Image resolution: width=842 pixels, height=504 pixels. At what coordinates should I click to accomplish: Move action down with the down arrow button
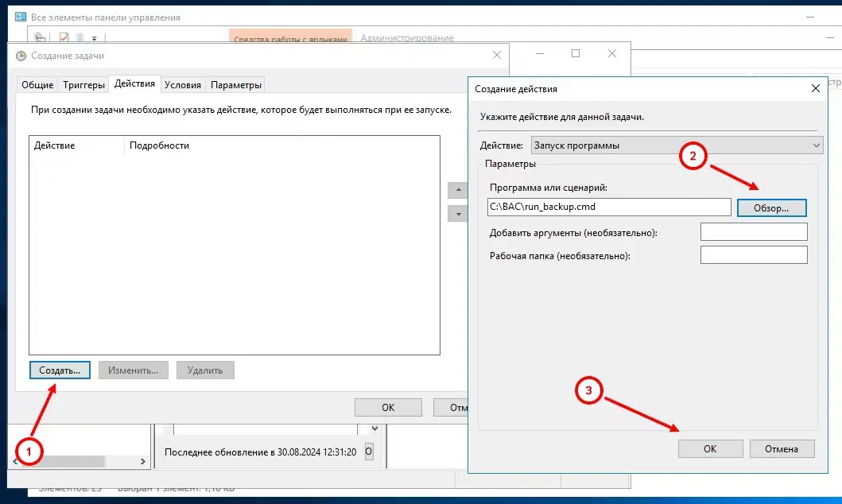click(458, 214)
